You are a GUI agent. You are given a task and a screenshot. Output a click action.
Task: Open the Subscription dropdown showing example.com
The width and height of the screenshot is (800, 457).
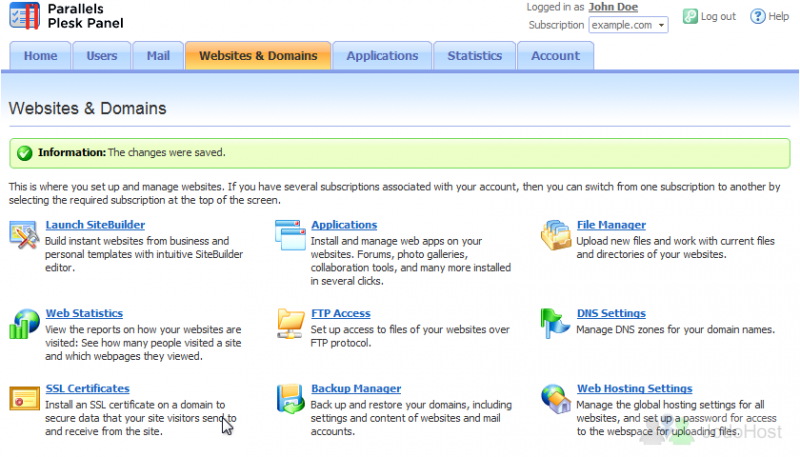coord(628,25)
